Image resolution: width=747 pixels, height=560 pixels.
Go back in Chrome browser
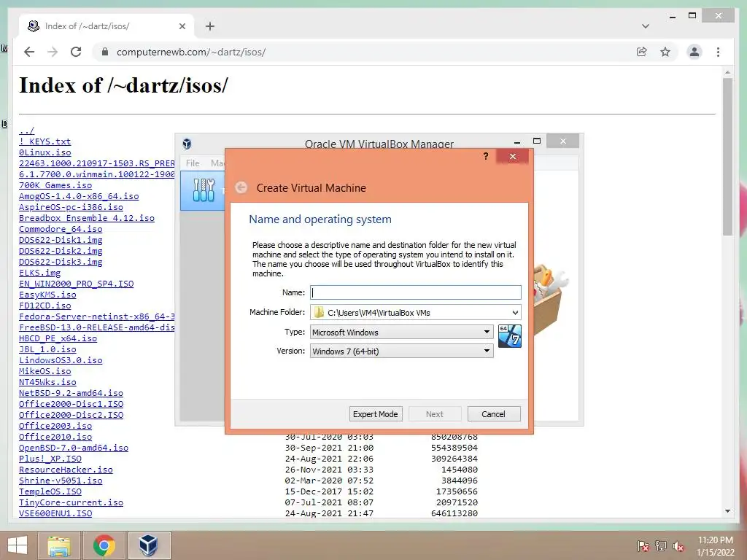pos(29,52)
